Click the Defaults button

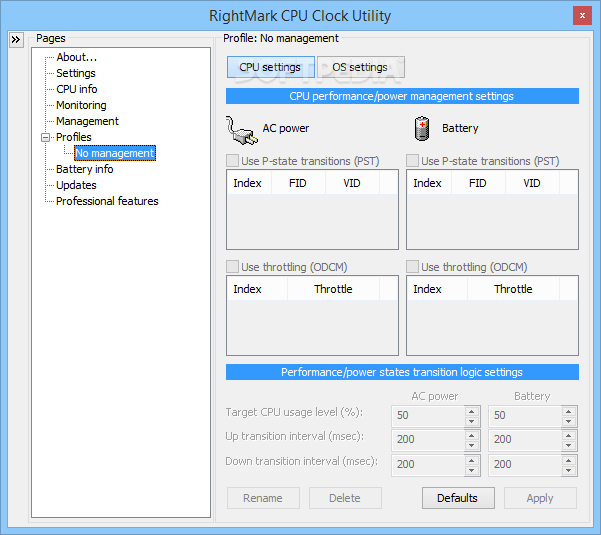click(x=458, y=498)
